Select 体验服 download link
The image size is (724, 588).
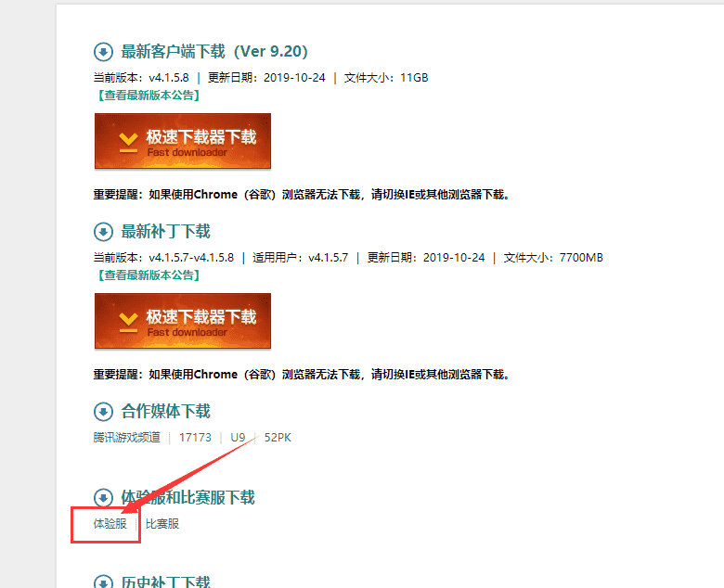(110, 524)
